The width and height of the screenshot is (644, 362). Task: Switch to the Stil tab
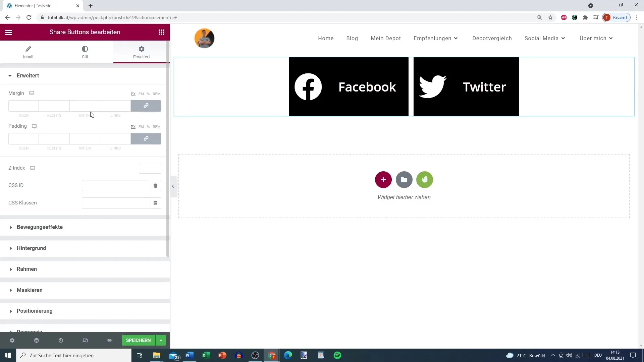(85, 52)
